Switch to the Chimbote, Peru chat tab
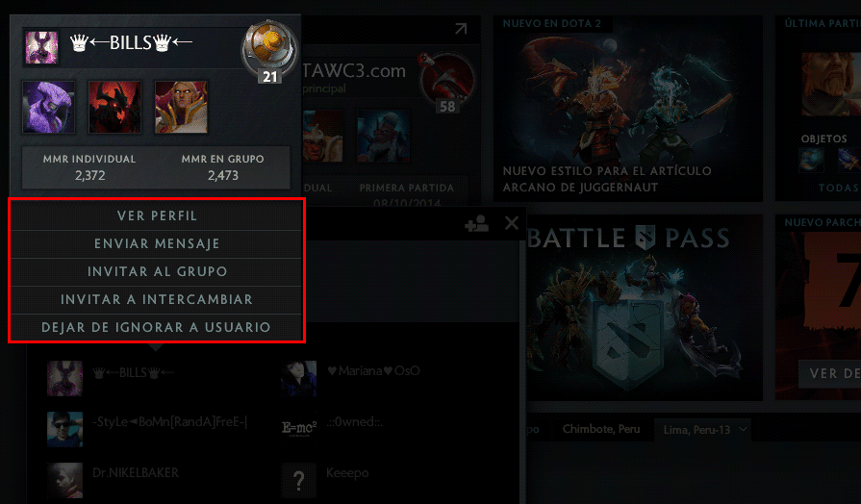Viewport: 861px width, 504px height. coord(601,429)
